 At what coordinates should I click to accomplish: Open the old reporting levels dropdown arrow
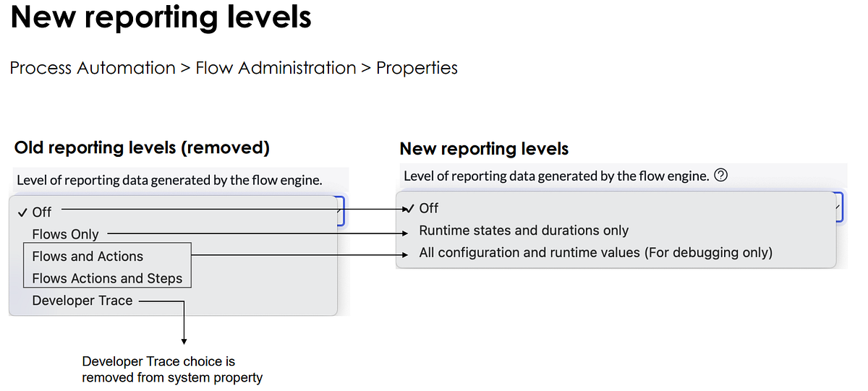click(x=341, y=211)
